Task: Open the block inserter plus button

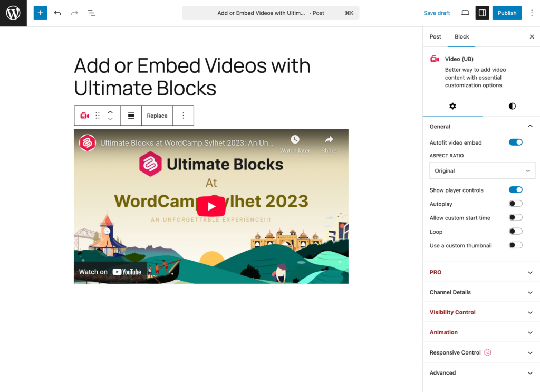Action: coord(40,13)
